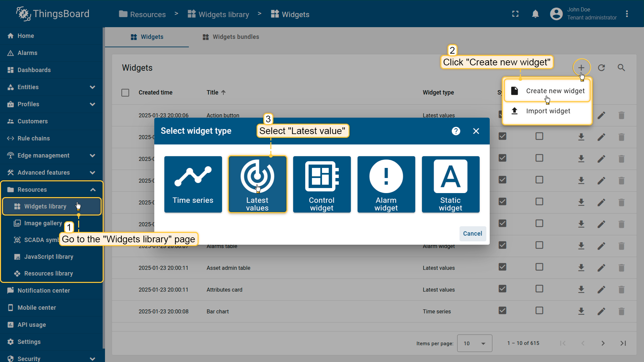
Task: Collapse the Resources sidebar section
Action: coord(92,190)
